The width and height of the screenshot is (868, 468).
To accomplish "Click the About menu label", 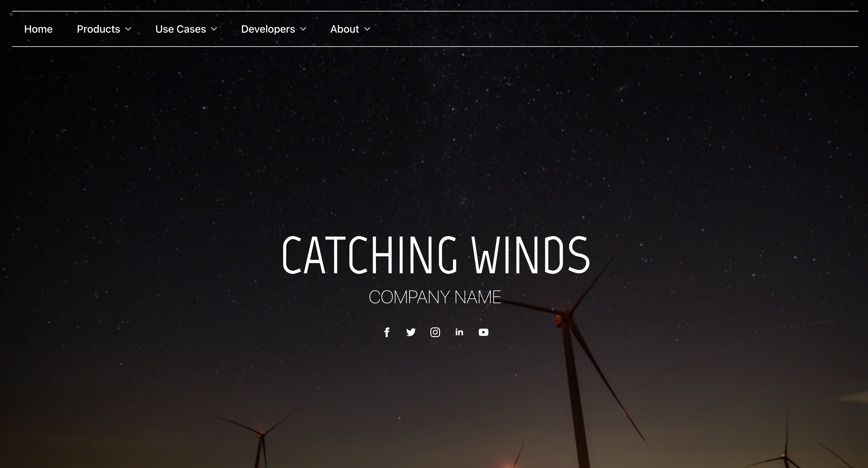I will (x=344, y=29).
